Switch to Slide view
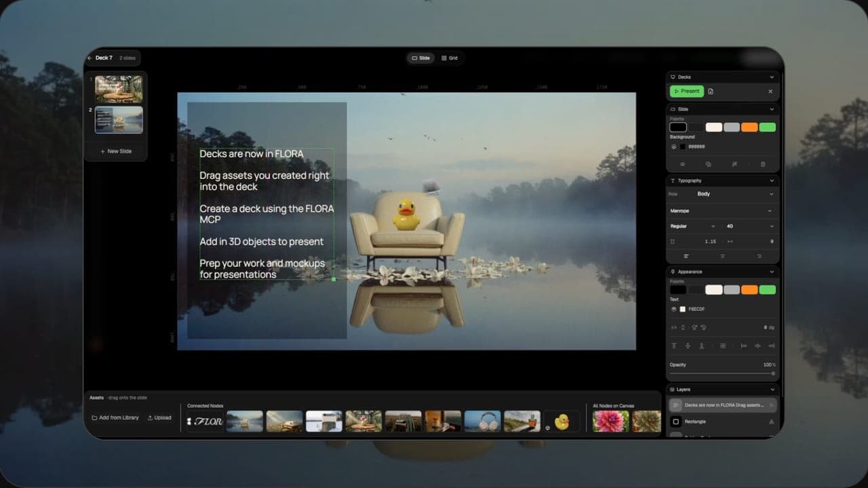The height and width of the screenshot is (488, 868). (421, 58)
